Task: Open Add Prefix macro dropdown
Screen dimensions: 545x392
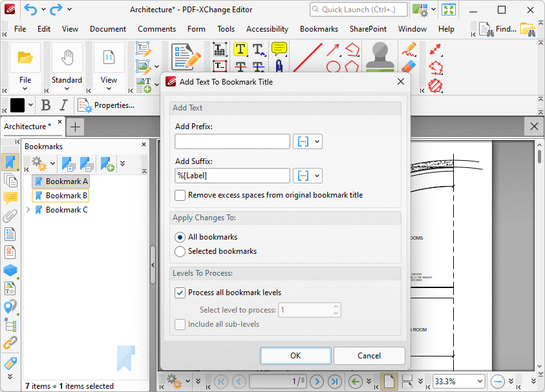Action: (308, 141)
